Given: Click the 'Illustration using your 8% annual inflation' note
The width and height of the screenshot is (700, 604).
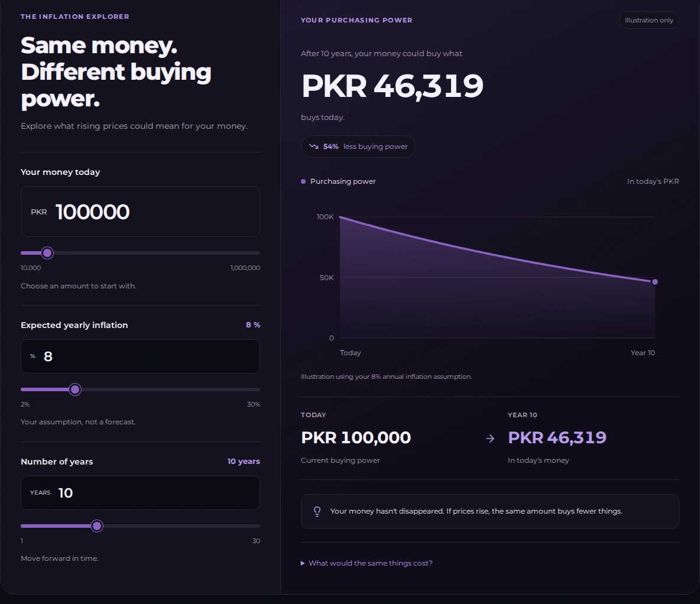Looking at the screenshot, I should point(386,377).
